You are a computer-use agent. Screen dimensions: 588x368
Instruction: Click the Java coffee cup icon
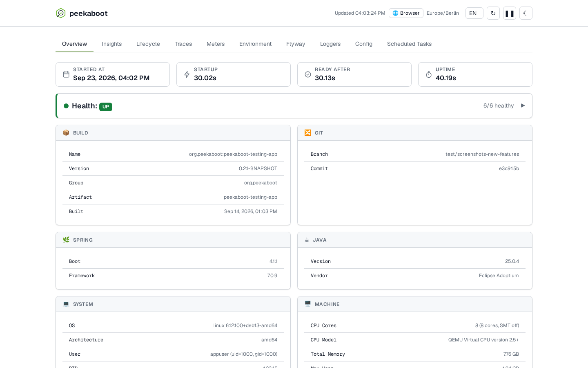pos(307,240)
